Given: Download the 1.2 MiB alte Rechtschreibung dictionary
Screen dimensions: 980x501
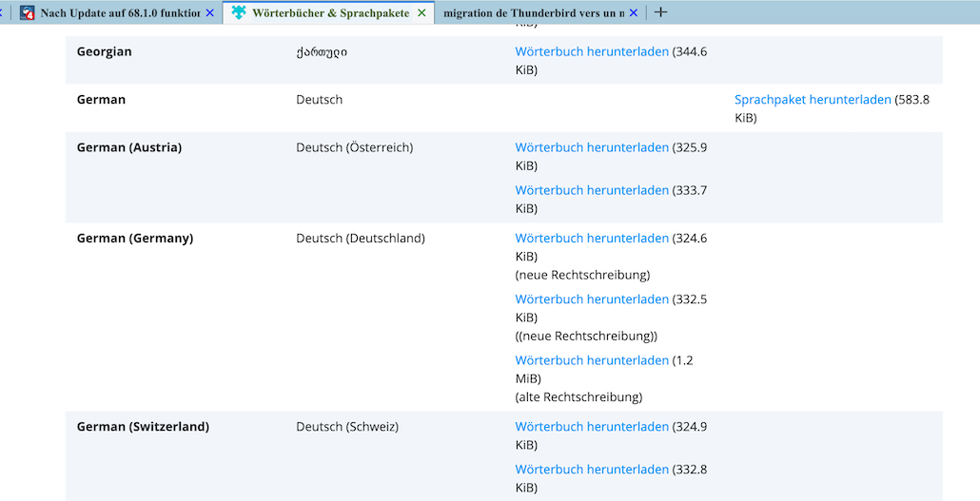Looking at the screenshot, I should tap(592, 360).
